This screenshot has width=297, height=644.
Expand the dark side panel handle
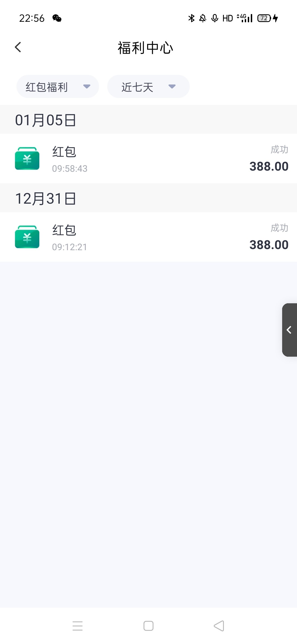pyautogui.click(x=289, y=330)
